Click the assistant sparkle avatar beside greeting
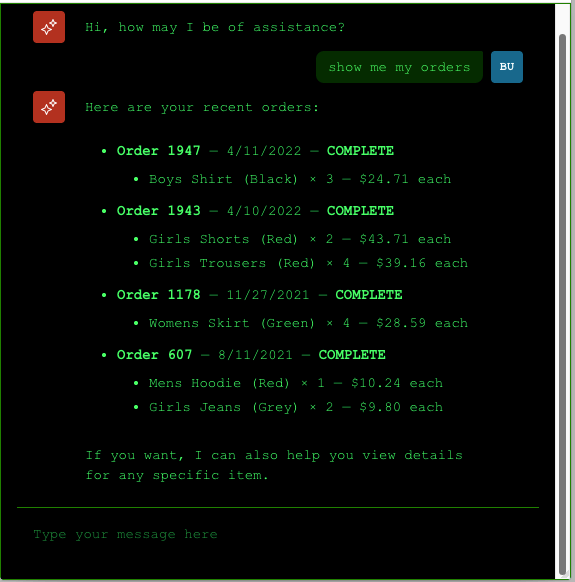 pyautogui.click(x=49, y=27)
